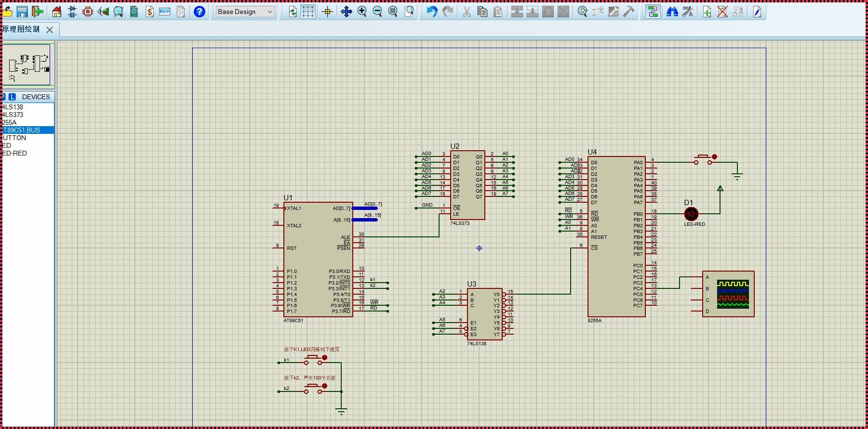Viewport: 868px width, 429px height.
Task: Open the 3D Visualizer icon
Action: tap(103, 12)
